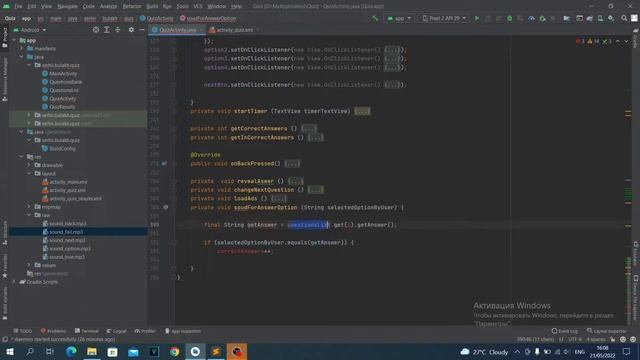Open the File menu
Image resolution: width=640 pixels, height=360 pixels.
click(x=18, y=7)
